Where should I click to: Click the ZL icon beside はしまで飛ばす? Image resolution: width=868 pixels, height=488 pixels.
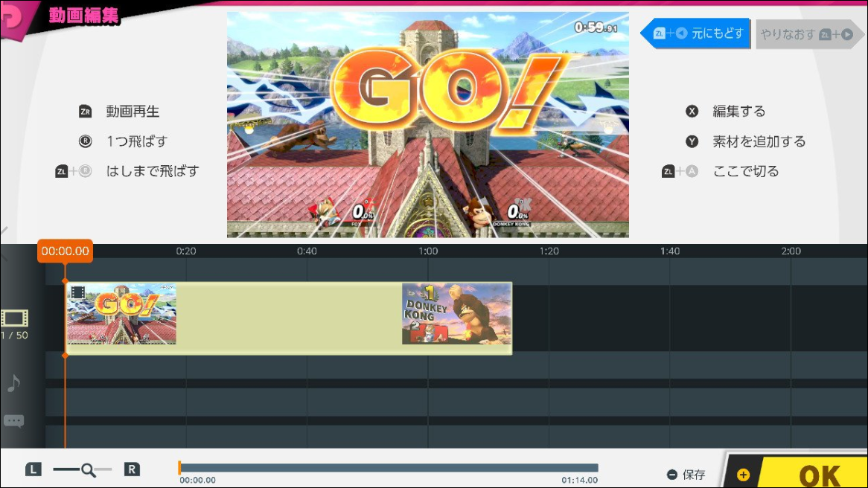point(62,172)
